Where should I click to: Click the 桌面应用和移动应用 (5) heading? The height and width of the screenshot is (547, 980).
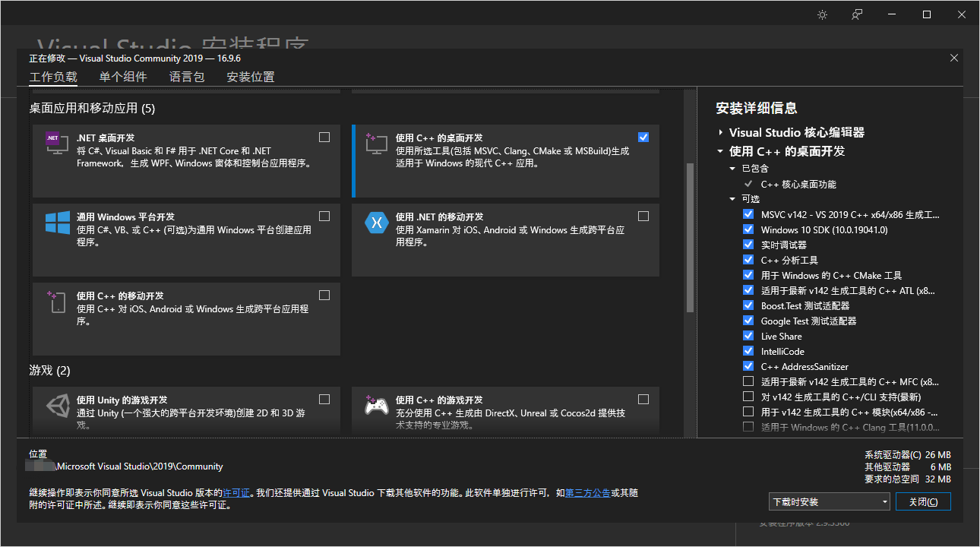[x=92, y=108]
